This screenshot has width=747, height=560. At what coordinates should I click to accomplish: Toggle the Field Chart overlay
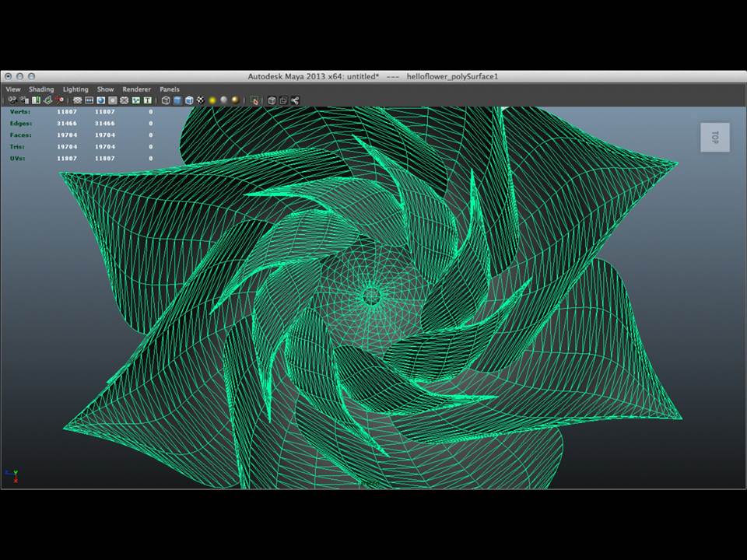point(124,100)
